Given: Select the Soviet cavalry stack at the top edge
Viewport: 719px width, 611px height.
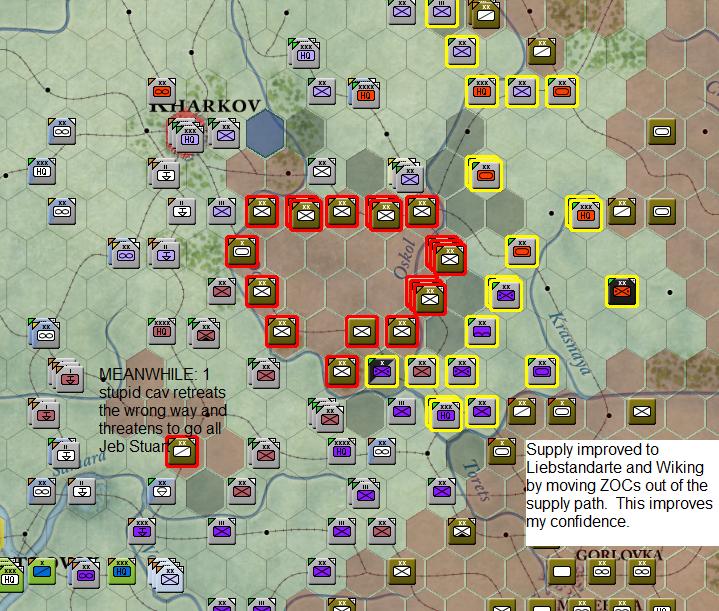Looking at the screenshot, I should 485,13.
